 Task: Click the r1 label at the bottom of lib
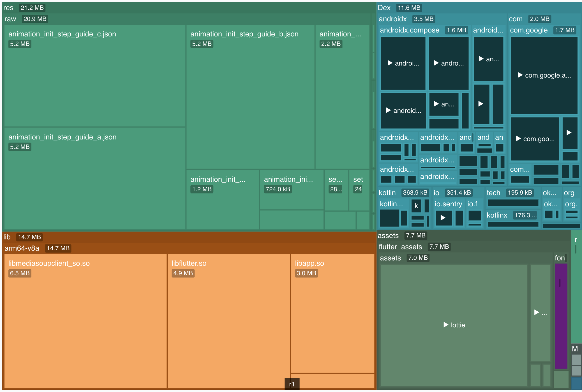pos(292,384)
